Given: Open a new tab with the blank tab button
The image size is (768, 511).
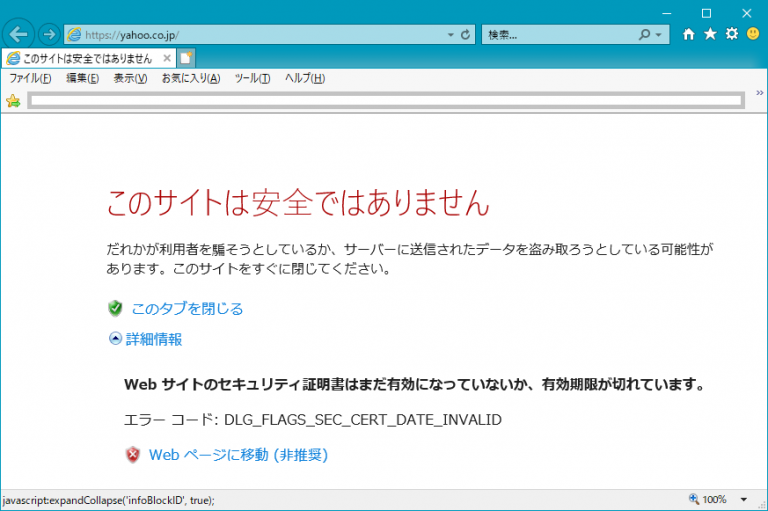Looking at the screenshot, I should [x=186, y=58].
